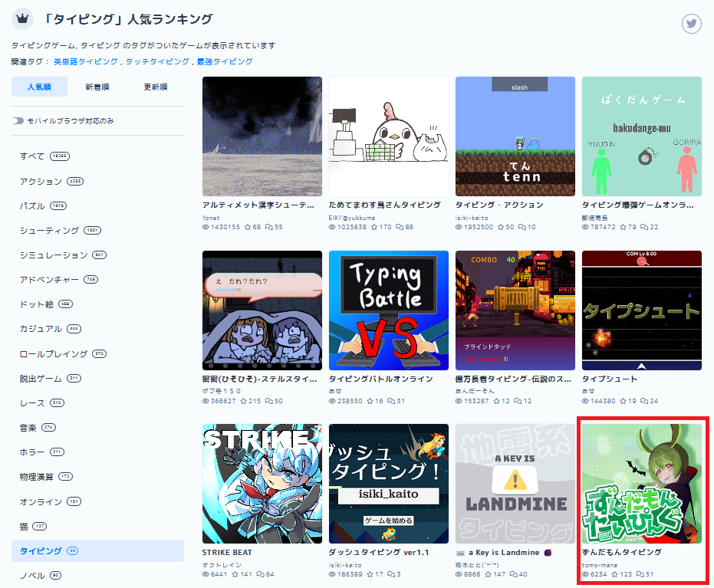Click author isiki-kaito under タイピング・アクション

pyautogui.click(x=472, y=218)
